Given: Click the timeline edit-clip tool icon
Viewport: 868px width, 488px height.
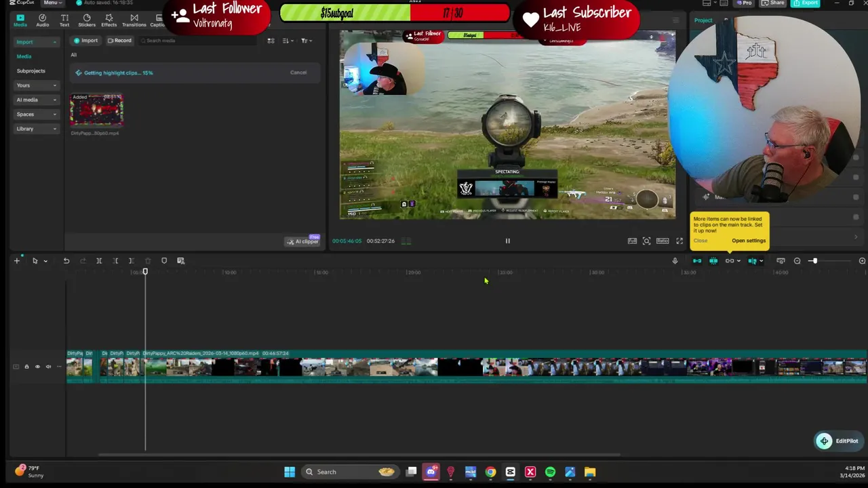Looking at the screenshot, I should (180, 261).
